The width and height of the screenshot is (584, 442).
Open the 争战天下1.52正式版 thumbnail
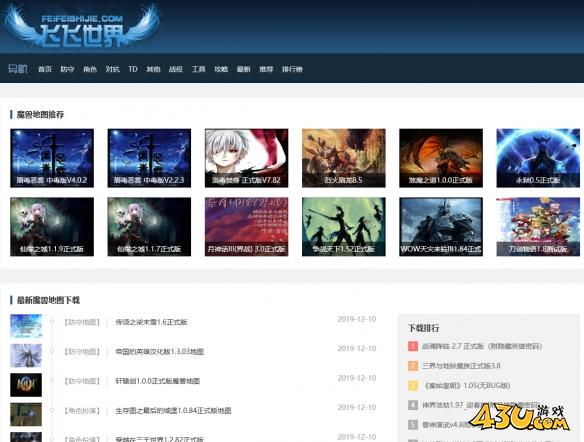(343, 226)
